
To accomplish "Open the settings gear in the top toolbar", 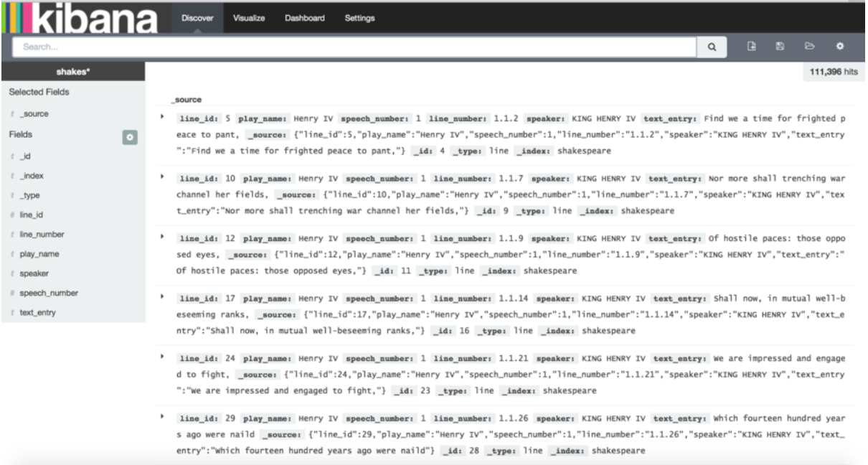I will pyautogui.click(x=839, y=47).
